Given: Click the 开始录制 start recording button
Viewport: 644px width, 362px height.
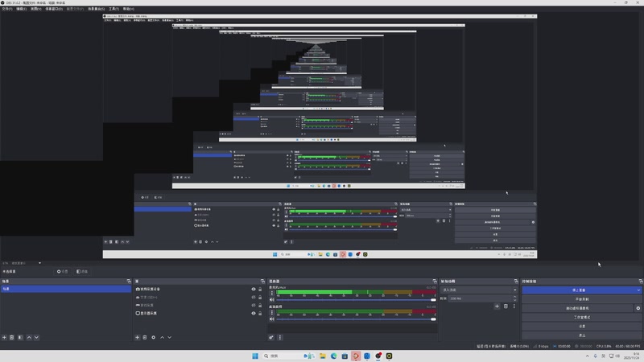Looking at the screenshot, I should [581, 299].
